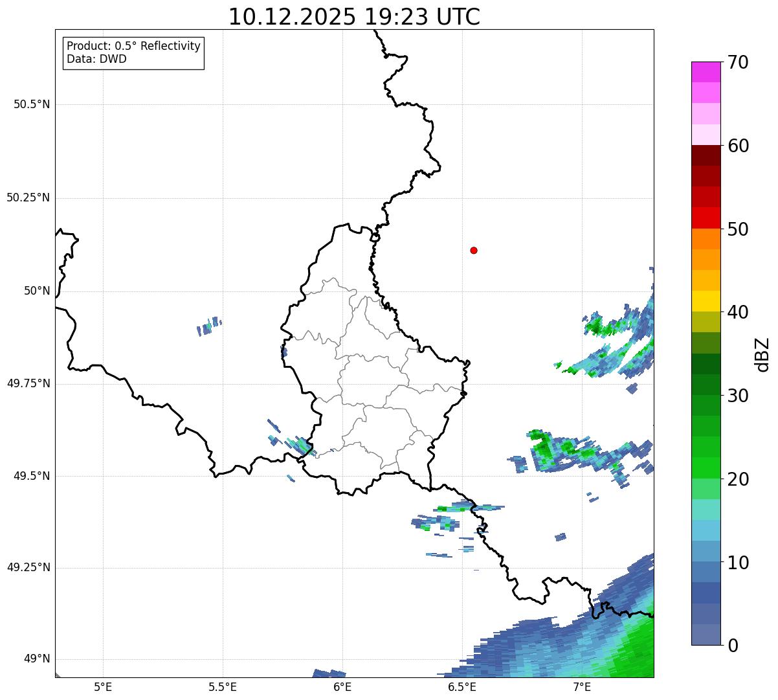
Task: Click the 6°E longitude label
Action: coord(342,686)
